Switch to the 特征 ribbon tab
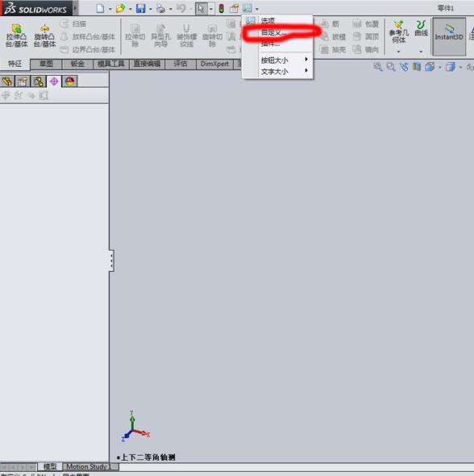 point(15,64)
